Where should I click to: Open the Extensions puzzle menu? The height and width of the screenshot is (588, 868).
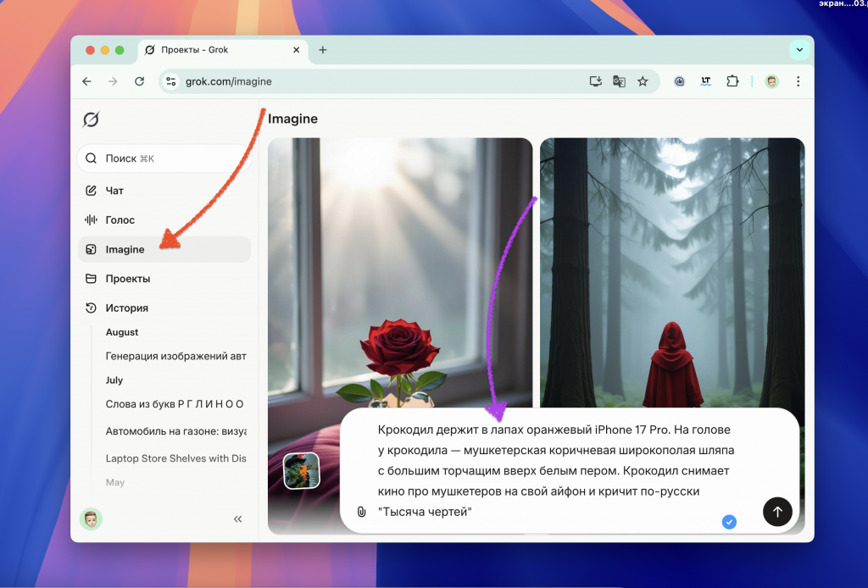click(732, 82)
